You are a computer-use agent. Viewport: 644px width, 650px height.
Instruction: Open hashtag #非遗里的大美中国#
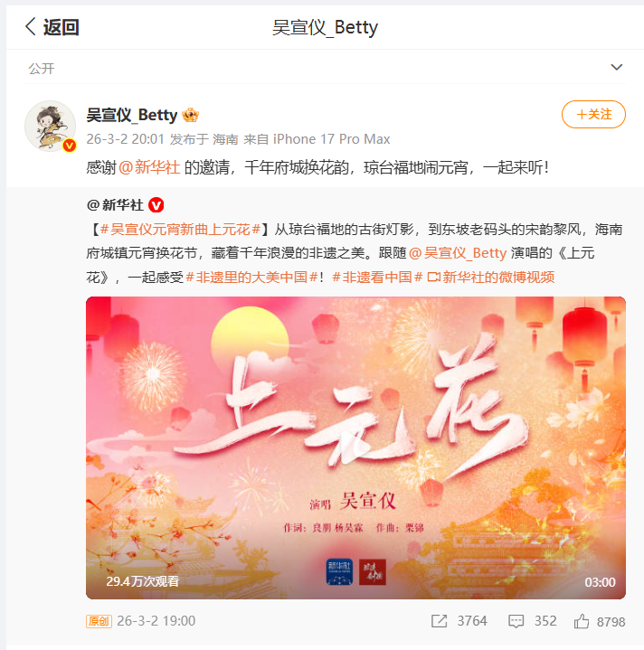251,277
